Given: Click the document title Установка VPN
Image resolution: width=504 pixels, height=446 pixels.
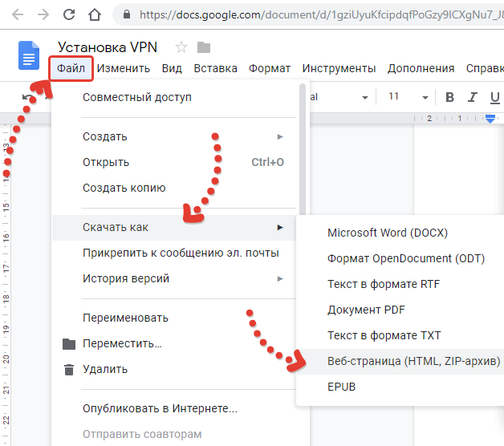Looking at the screenshot, I should 108,47.
